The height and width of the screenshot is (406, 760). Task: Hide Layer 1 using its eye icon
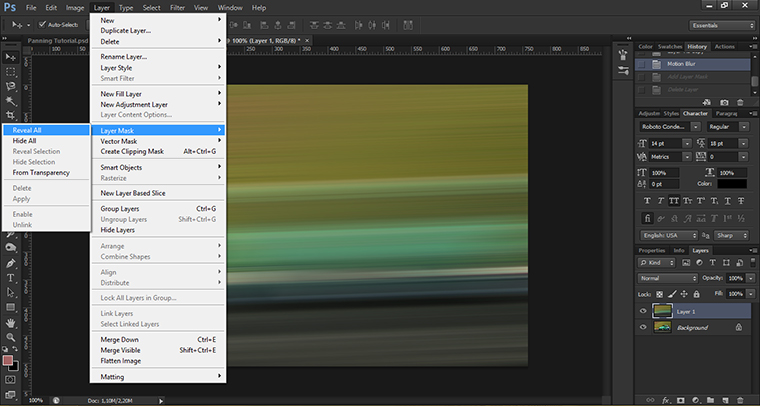coord(643,311)
